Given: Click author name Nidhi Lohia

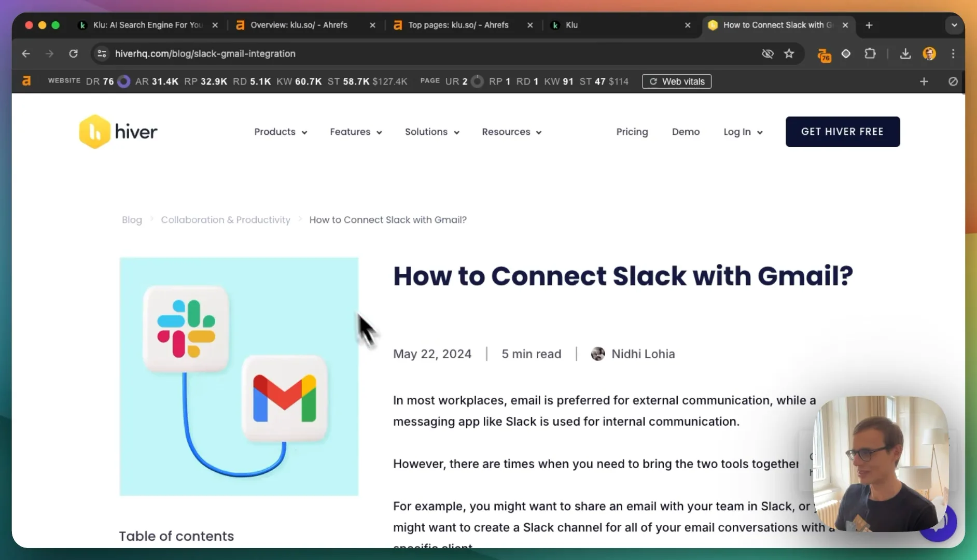Looking at the screenshot, I should point(643,354).
